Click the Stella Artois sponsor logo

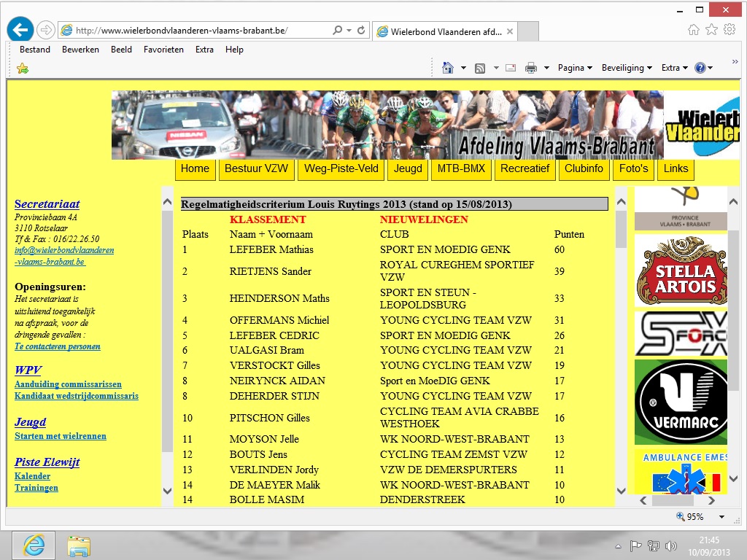click(x=681, y=271)
